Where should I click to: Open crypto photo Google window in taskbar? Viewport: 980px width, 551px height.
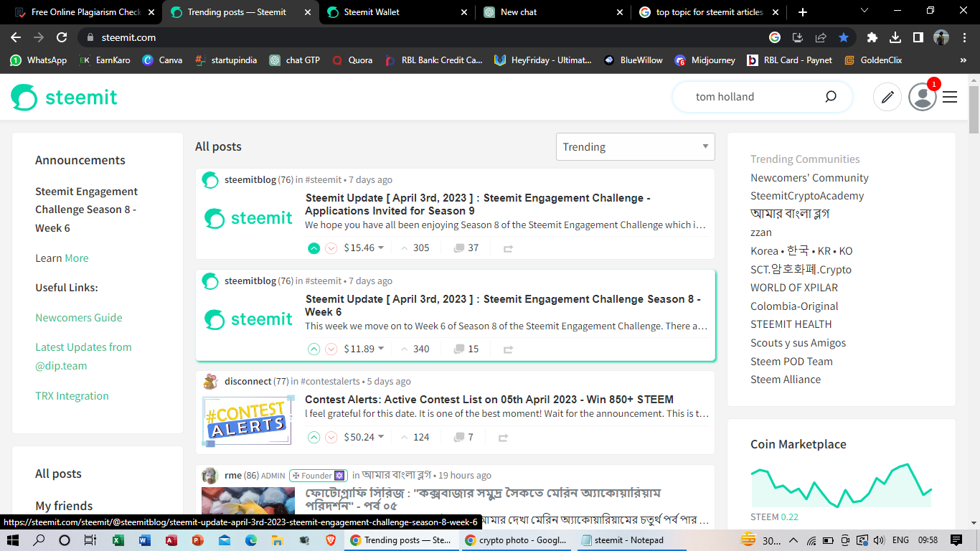click(517, 540)
